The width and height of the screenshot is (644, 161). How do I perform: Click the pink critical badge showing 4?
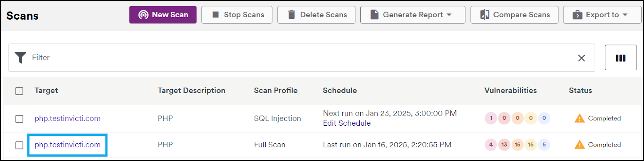[491, 145]
